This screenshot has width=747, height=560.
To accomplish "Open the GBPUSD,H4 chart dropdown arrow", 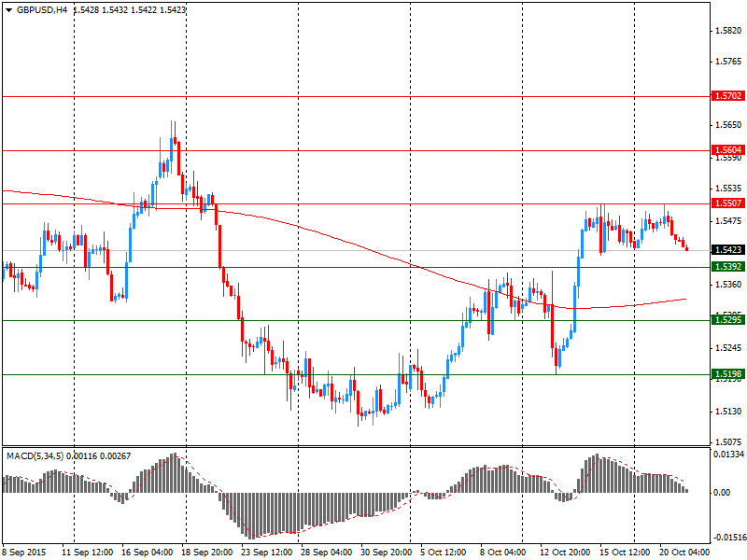I will click(9, 10).
